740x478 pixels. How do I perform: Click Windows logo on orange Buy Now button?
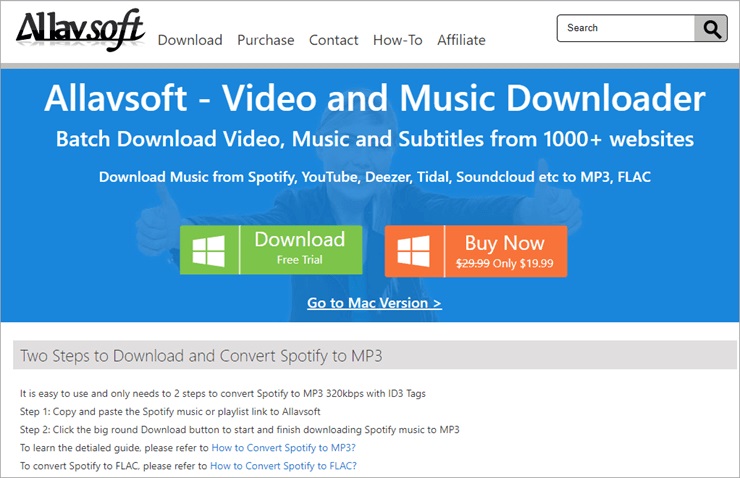(x=414, y=251)
